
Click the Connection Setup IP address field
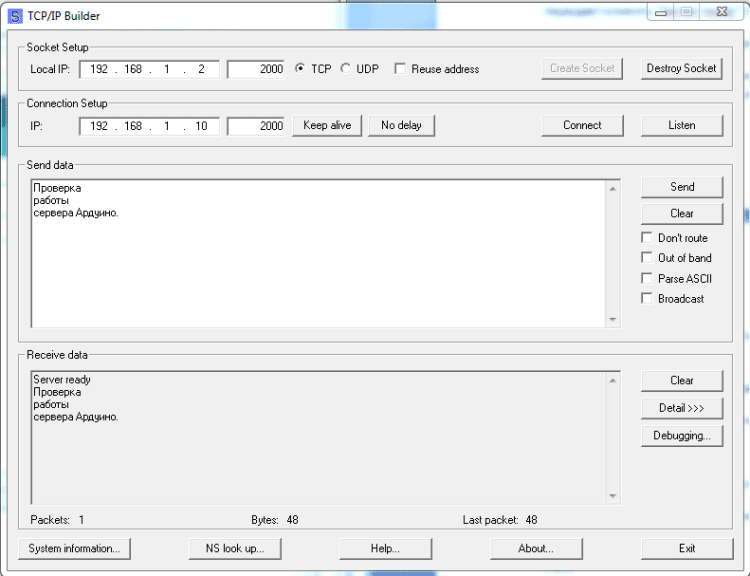[149, 126]
